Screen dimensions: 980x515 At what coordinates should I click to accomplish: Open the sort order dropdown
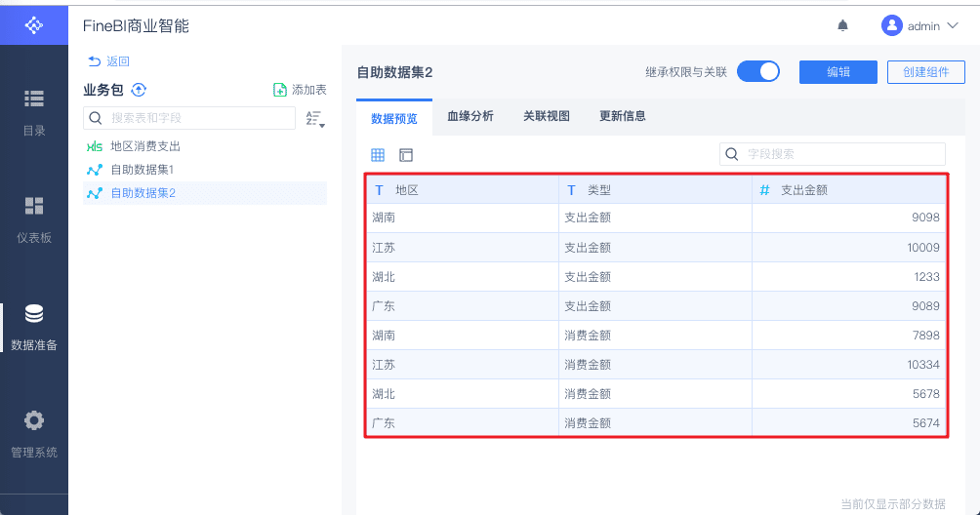[314, 119]
